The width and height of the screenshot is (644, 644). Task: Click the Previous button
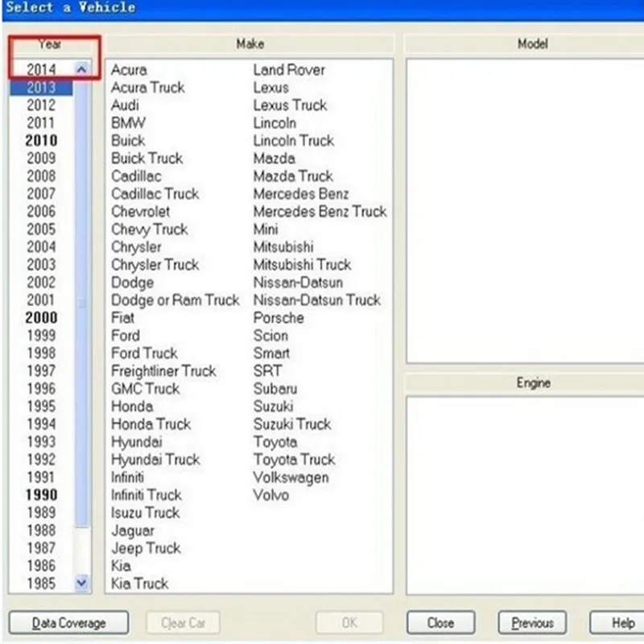click(532, 622)
